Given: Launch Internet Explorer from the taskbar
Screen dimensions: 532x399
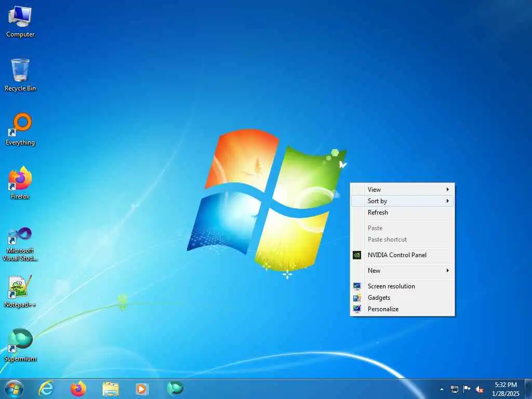Looking at the screenshot, I should coord(46,389).
